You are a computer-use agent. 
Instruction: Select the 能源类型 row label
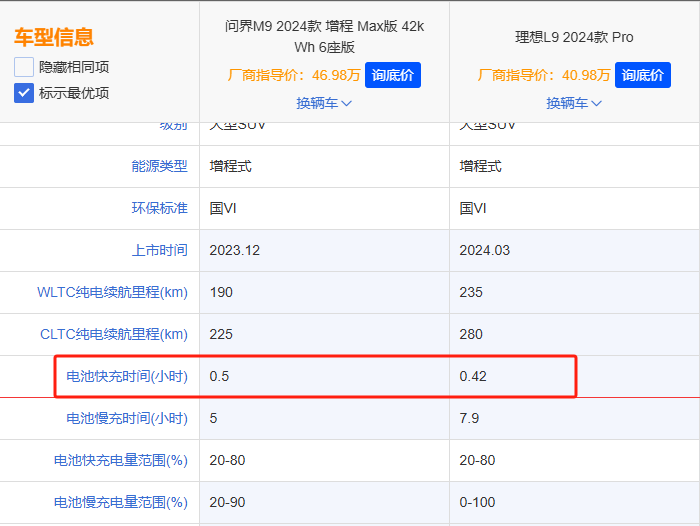(159, 166)
